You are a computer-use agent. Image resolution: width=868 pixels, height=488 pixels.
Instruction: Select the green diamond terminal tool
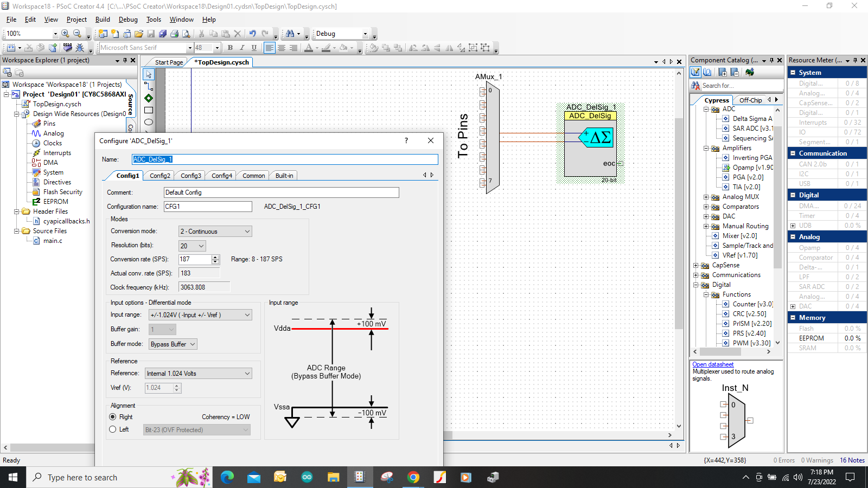(x=149, y=98)
